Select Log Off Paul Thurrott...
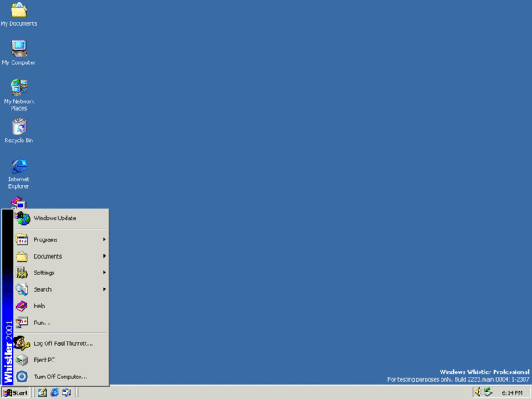 tap(61, 343)
